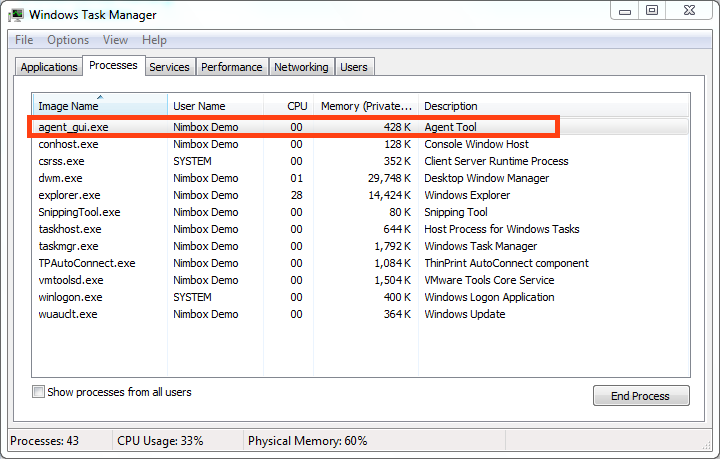Image resolution: width=720 pixels, height=459 pixels.
Task: Click the 29,748 K memory value
Action: pyautogui.click(x=389, y=178)
